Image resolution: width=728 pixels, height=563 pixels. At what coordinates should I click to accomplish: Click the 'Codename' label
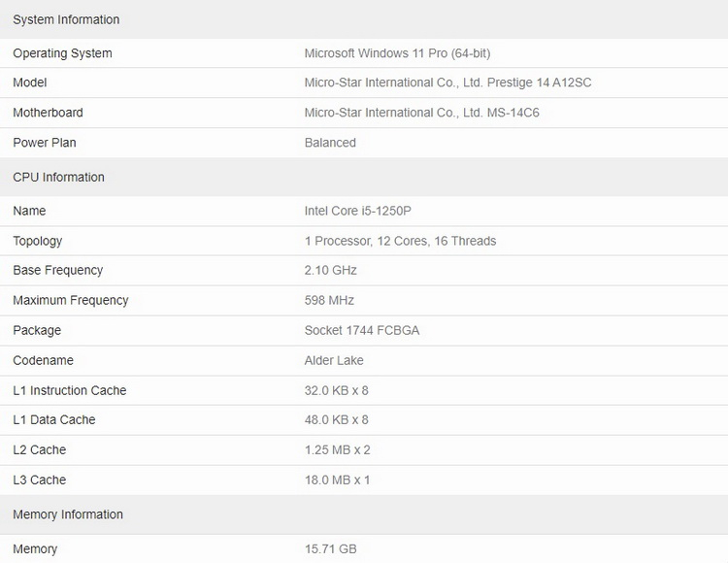(43, 360)
